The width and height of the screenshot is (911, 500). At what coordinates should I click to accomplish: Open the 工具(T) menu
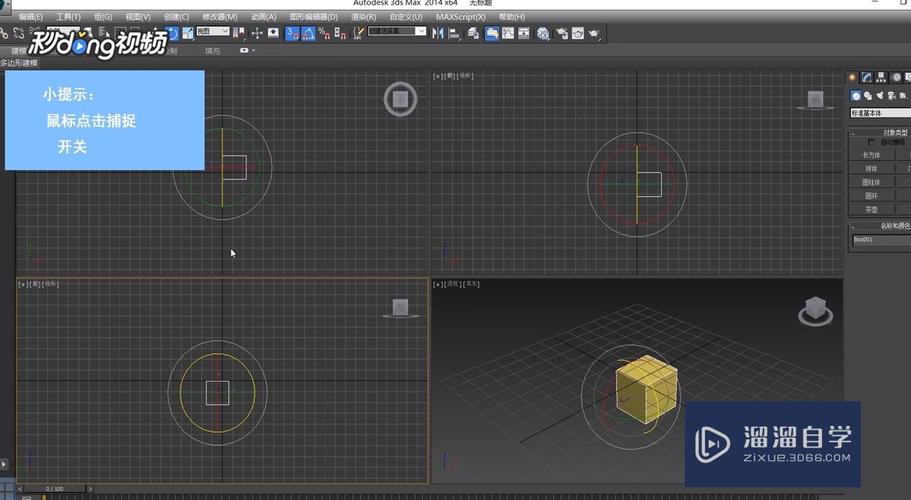(69, 17)
